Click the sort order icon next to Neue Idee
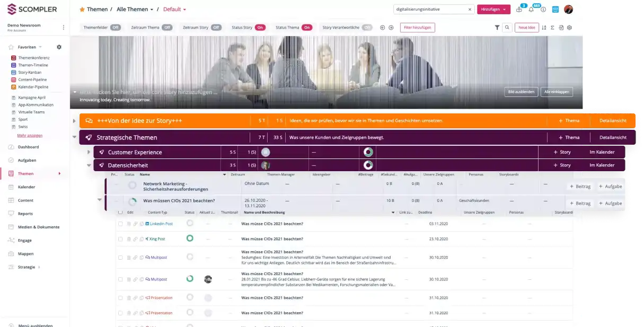The width and height of the screenshot is (644, 327). tap(545, 28)
